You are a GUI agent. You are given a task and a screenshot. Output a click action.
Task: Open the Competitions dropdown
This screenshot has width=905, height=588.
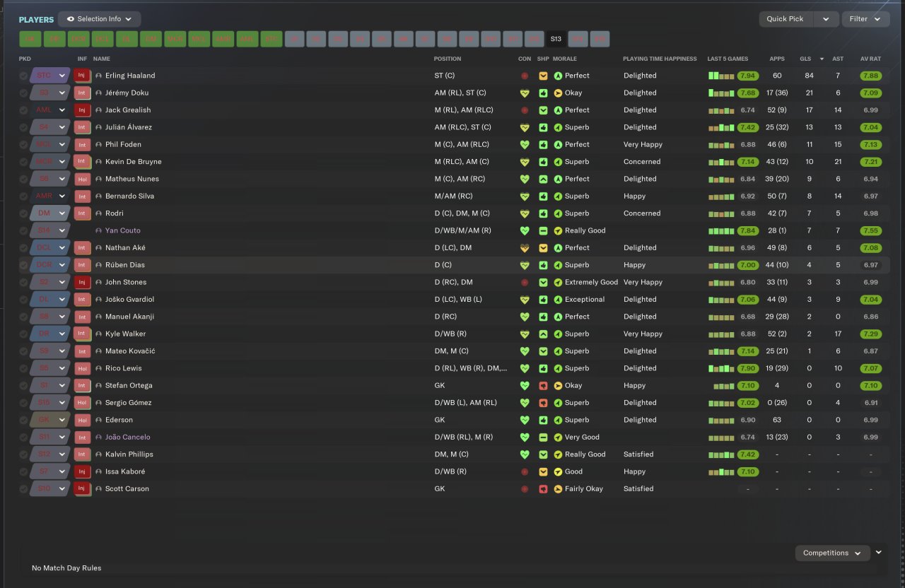tap(832, 553)
